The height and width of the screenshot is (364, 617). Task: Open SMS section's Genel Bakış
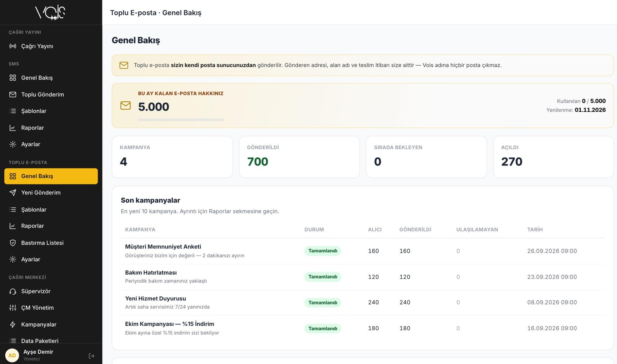pos(51,78)
